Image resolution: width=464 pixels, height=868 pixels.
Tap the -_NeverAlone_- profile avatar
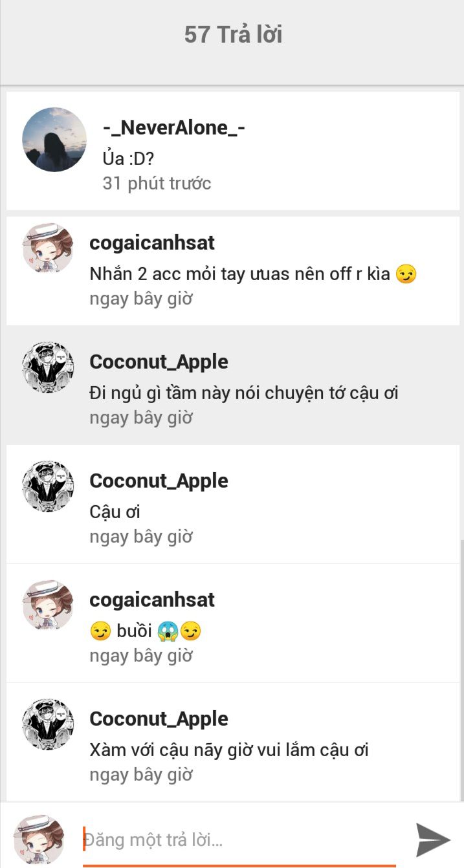tap(54, 140)
